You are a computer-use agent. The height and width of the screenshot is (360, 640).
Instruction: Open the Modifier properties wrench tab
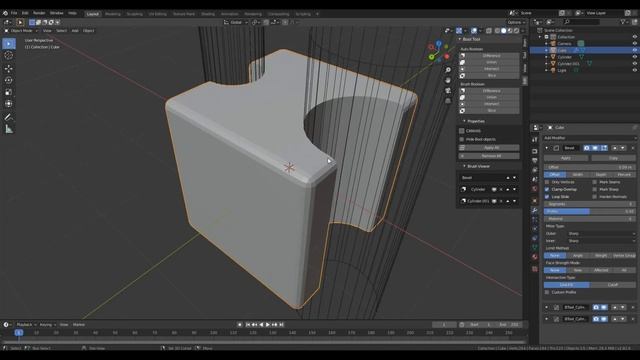coord(535,210)
